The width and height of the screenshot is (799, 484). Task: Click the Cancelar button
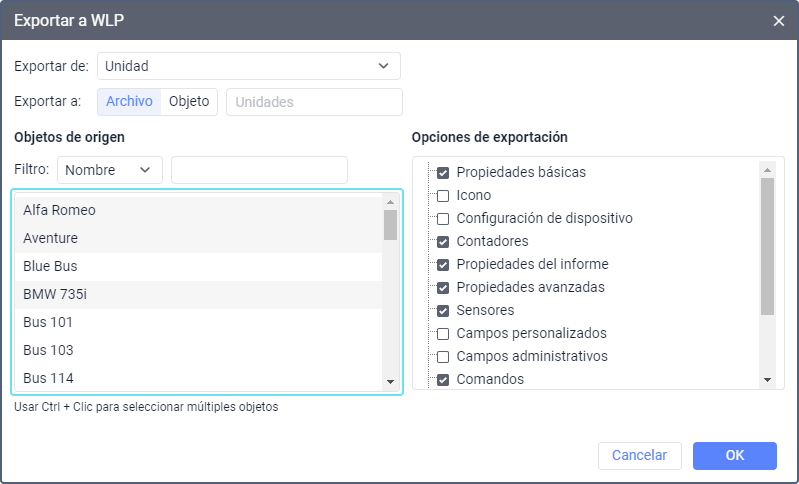pos(639,456)
